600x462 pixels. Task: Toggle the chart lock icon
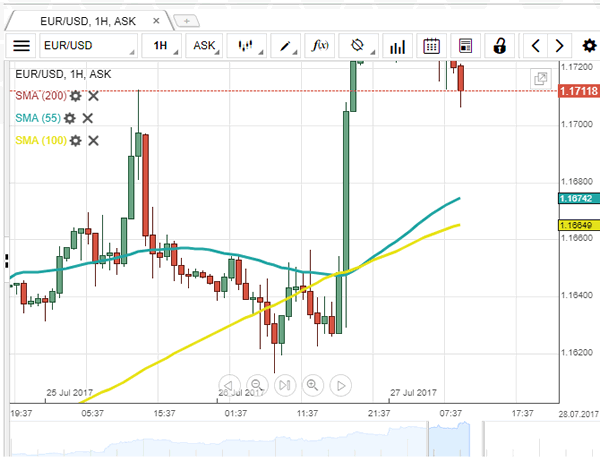[499, 46]
